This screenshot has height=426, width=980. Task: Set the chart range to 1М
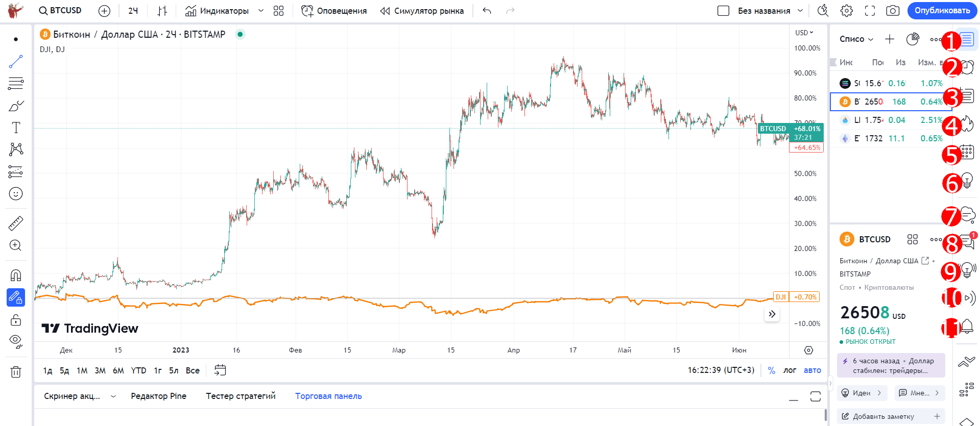(x=82, y=370)
